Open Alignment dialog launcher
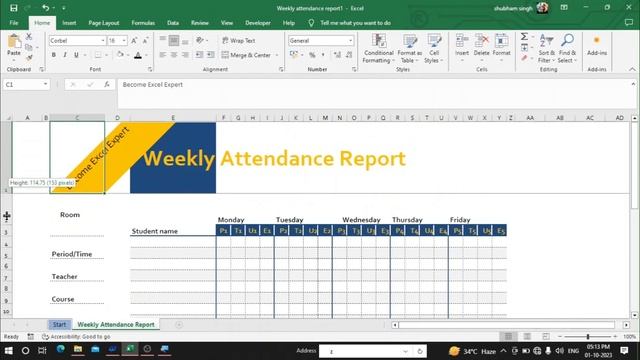 coord(281,69)
